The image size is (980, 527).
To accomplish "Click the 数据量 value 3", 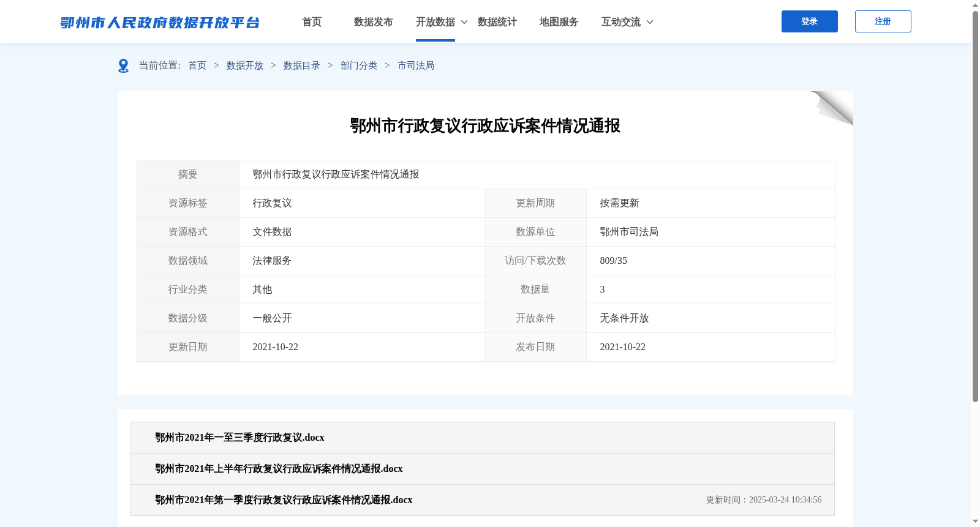I will pyautogui.click(x=602, y=290).
